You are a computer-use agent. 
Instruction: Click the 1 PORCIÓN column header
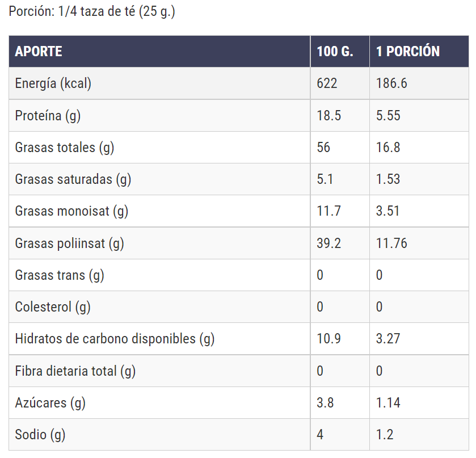point(408,52)
